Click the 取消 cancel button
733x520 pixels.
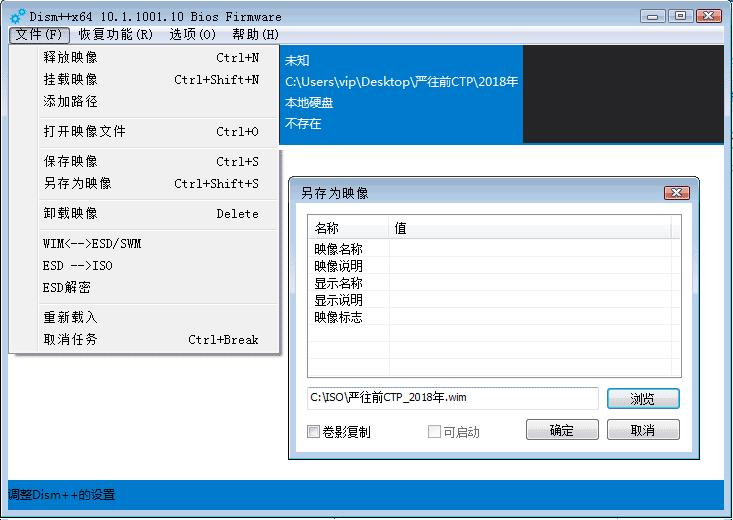click(643, 430)
